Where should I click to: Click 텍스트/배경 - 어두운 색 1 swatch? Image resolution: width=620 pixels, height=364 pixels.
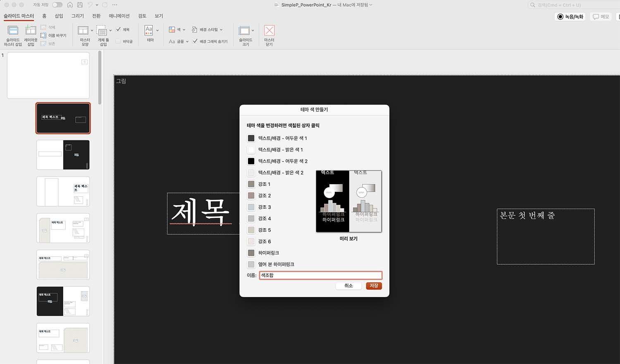[x=251, y=138]
